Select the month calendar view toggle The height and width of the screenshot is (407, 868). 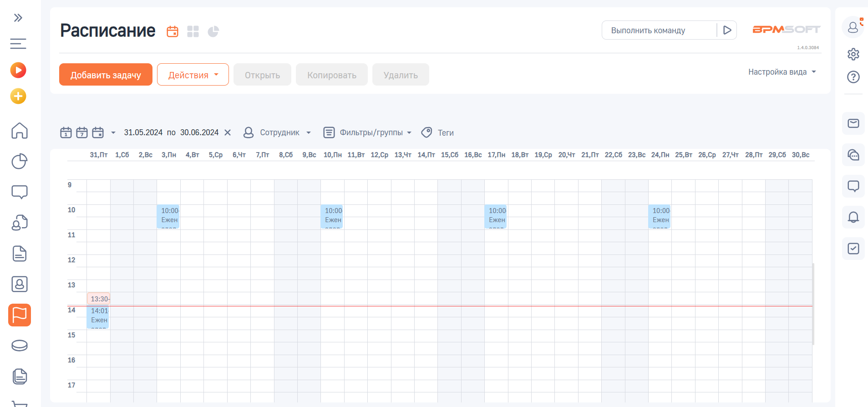pos(98,132)
